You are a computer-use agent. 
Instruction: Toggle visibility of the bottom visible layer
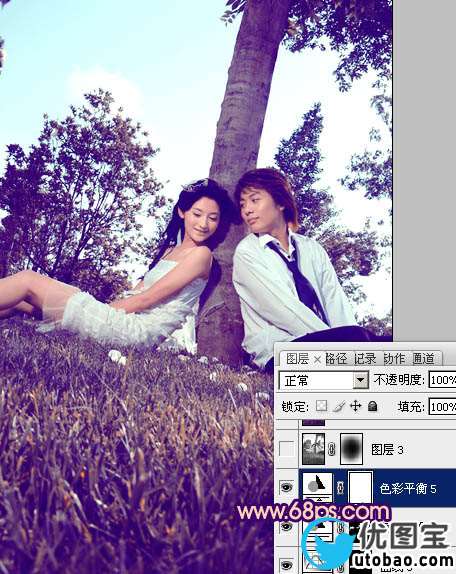[x=286, y=564]
